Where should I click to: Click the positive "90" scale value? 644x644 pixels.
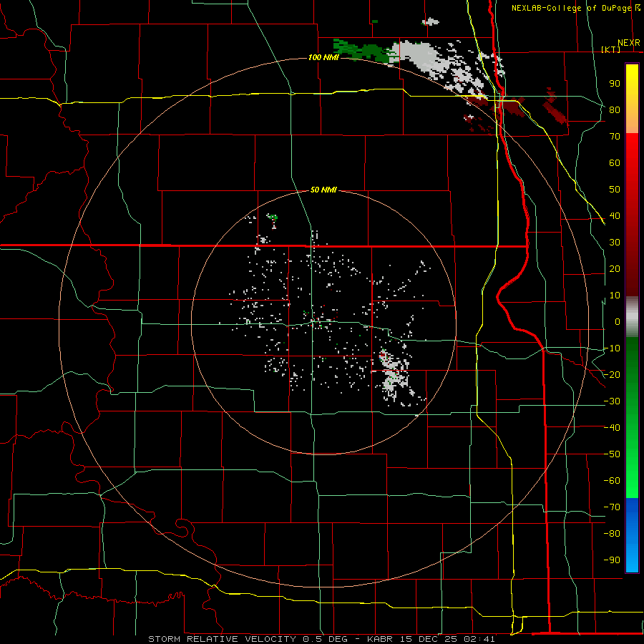(x=615, y=84)
